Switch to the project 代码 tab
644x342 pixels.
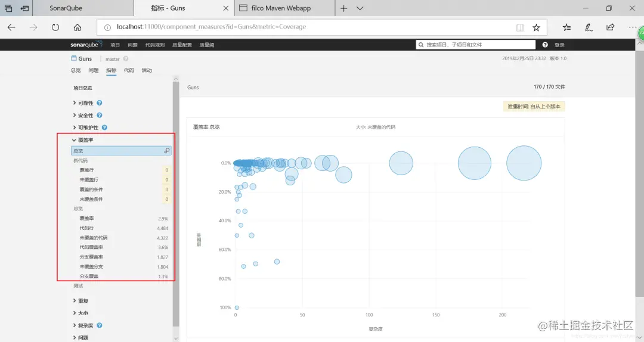point(129,70)
